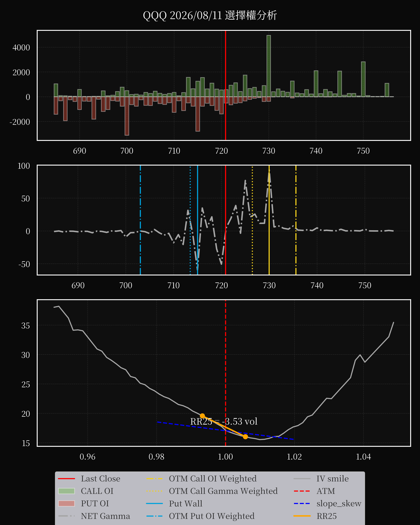Select the "OTM Put OI Weighted" legend label
The image size is (420, 525).
212,516
